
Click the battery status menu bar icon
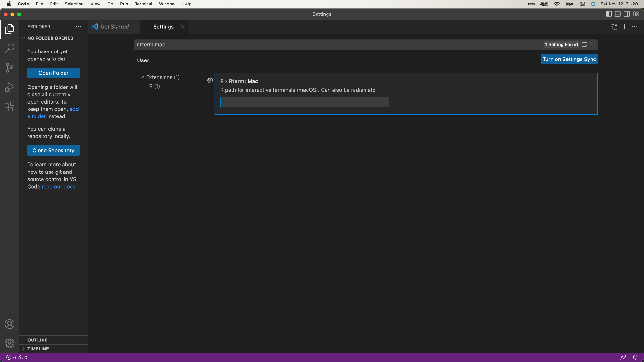click(570, 4)
